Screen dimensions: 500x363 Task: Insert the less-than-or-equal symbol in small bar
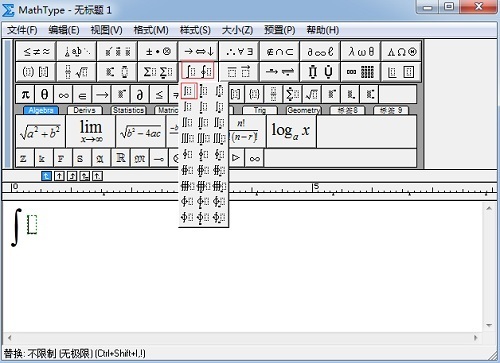pos(159,95)
